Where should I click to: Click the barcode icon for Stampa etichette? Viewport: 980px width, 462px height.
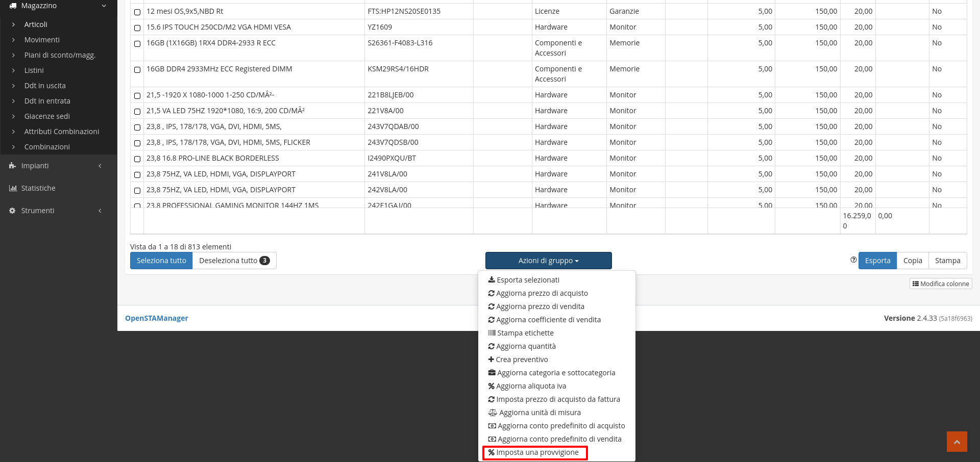coord(492,333)
